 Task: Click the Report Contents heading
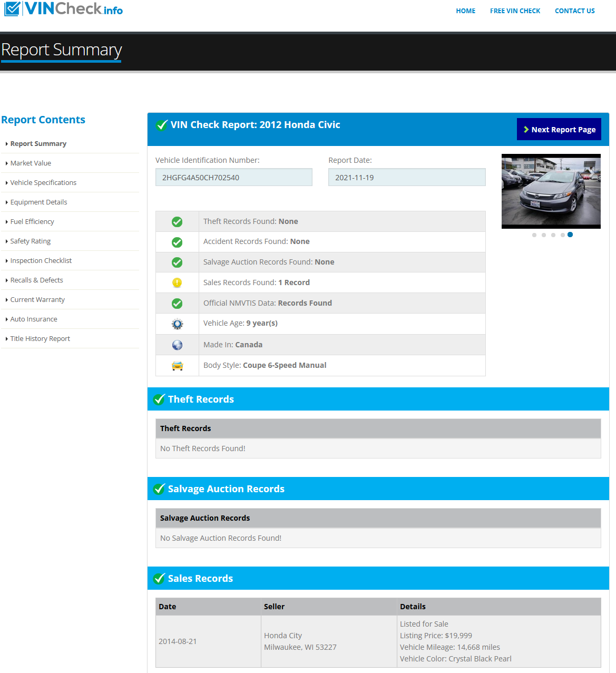[43, 120]
